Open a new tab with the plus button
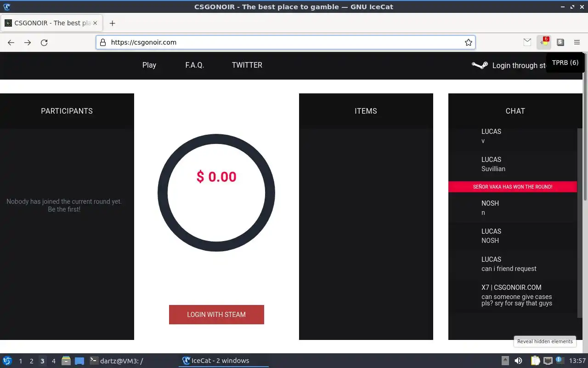588x368 pixels. click(112, 23)
